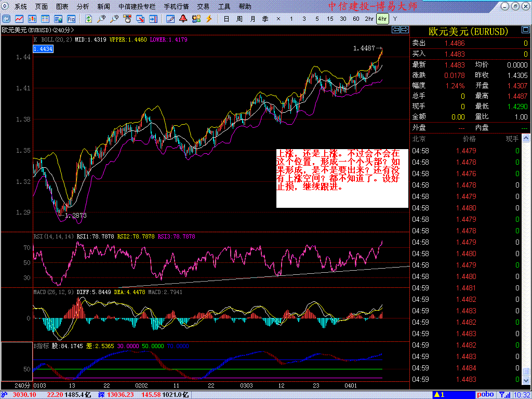Open the red line chart icon
Image resolution: width=532 pixels, height=399 pixels.
click(19, 19)
